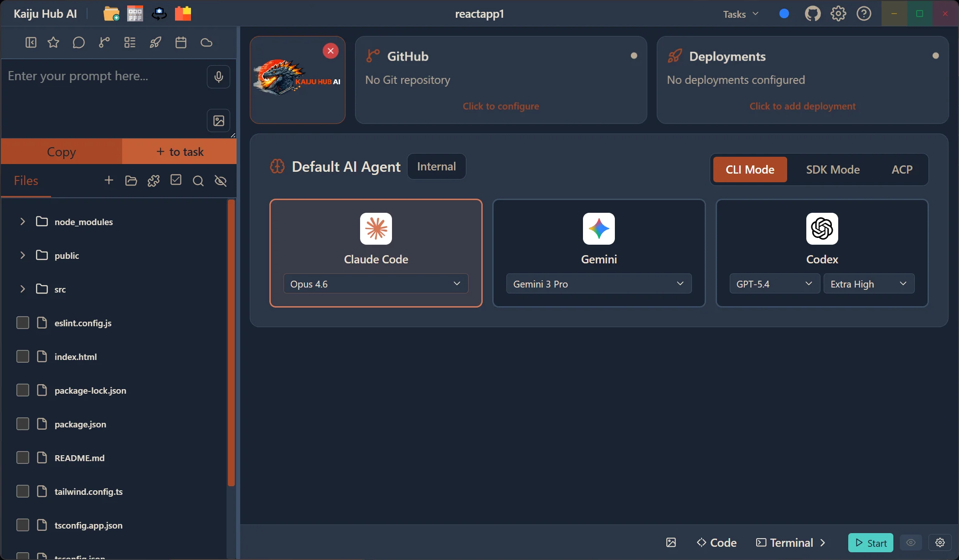Image resolution: width=959 pixels, height=560 pixels.
Task: Check the README.md checkbox
Action: 23,457
